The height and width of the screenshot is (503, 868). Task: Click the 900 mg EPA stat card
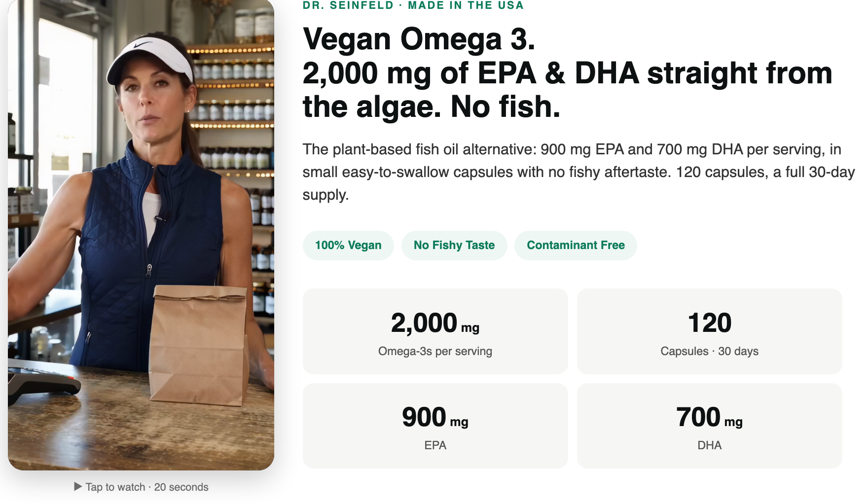435,426
